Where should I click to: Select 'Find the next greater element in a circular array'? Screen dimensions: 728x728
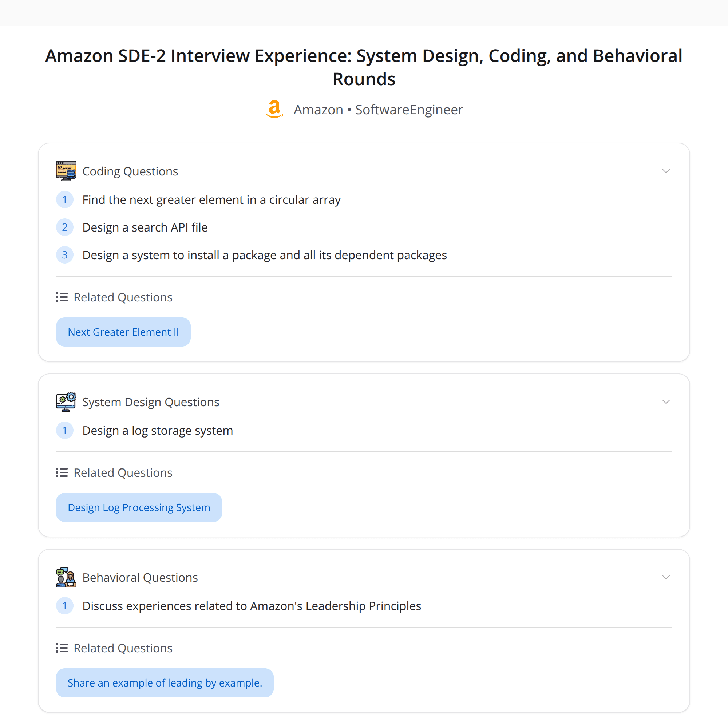(211, 200)
